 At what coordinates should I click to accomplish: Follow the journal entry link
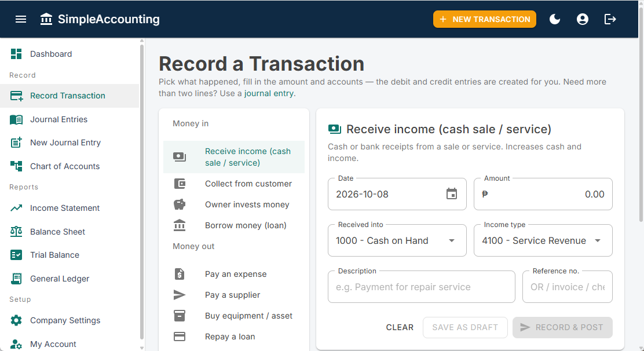click(x=269, y=93)
